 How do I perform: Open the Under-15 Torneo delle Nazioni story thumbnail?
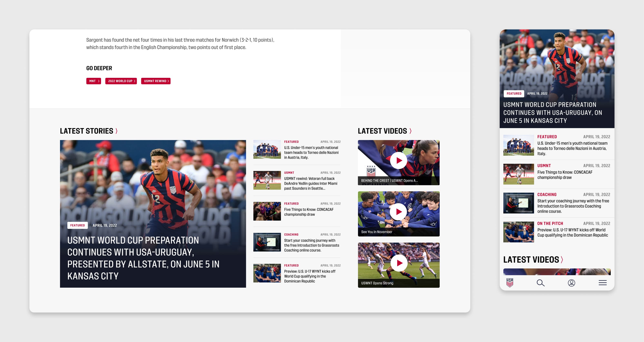click(x=267, y=149)
